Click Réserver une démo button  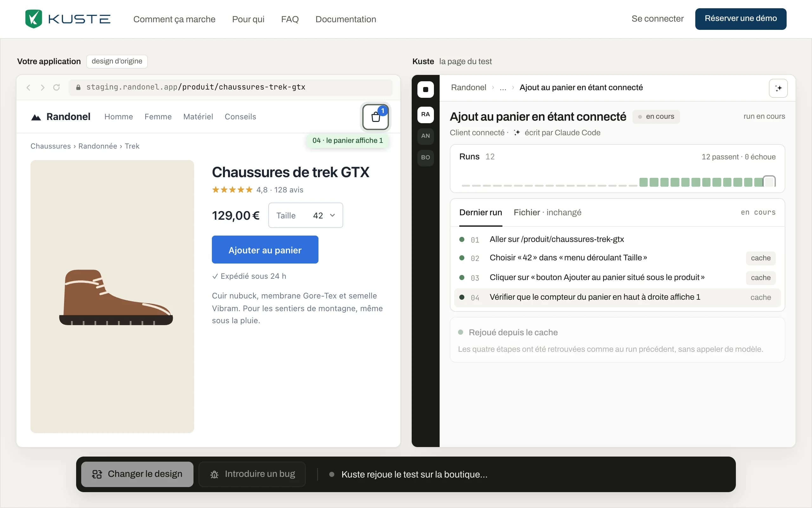pyautogui.click(x=741, y=19)
